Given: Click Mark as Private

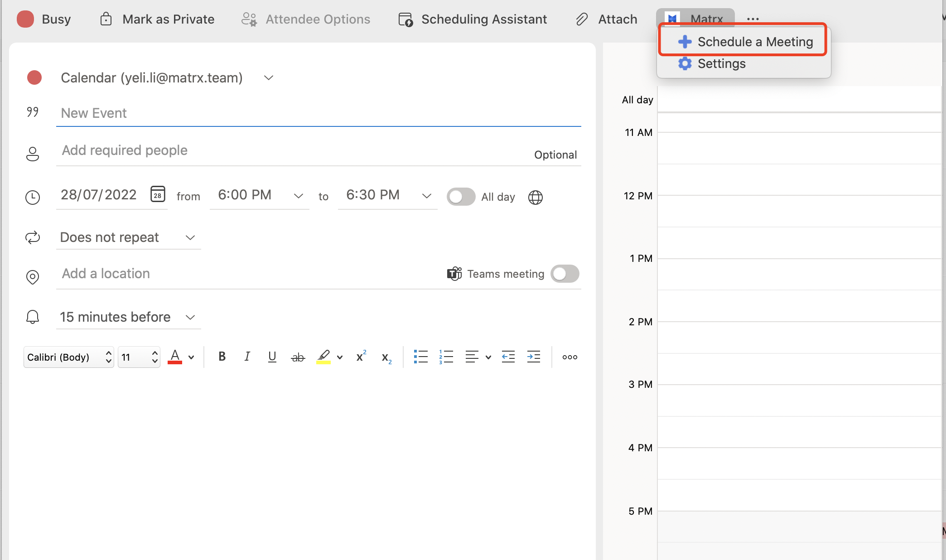Looking at the screenshot, I should point(157,19).
